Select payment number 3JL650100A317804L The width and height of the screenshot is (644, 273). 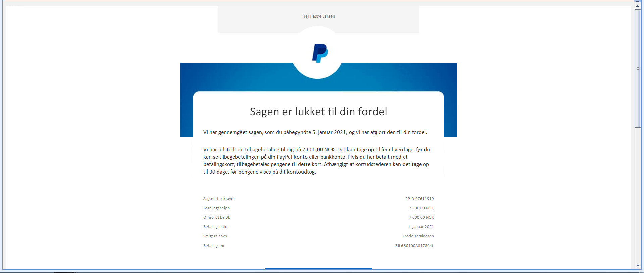pos(415,246)
